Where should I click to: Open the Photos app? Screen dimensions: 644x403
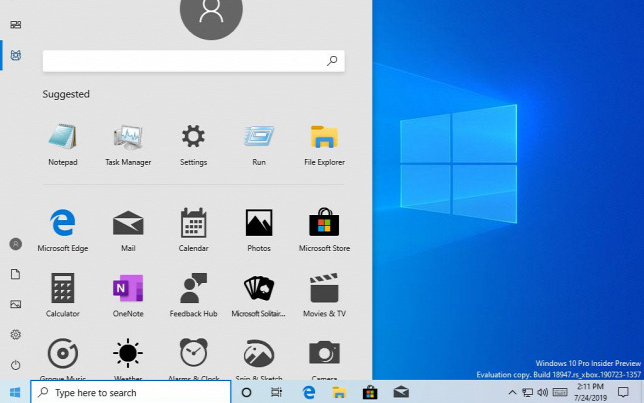coord(259,224)
